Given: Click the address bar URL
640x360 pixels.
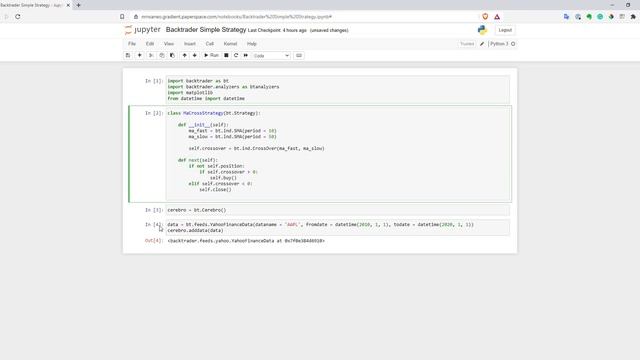Looking at the screenshot, I should click(x=236, y=17).
